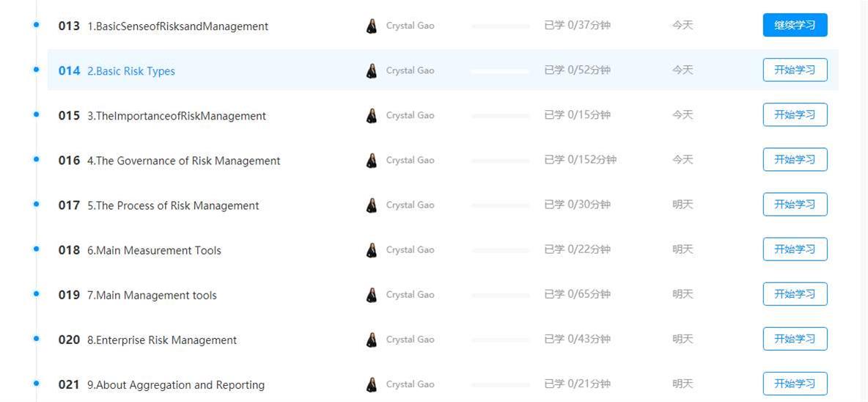Click Crystal Gao name in row 014
Viewport: 868px width, 402px height.
coord(411,70)
